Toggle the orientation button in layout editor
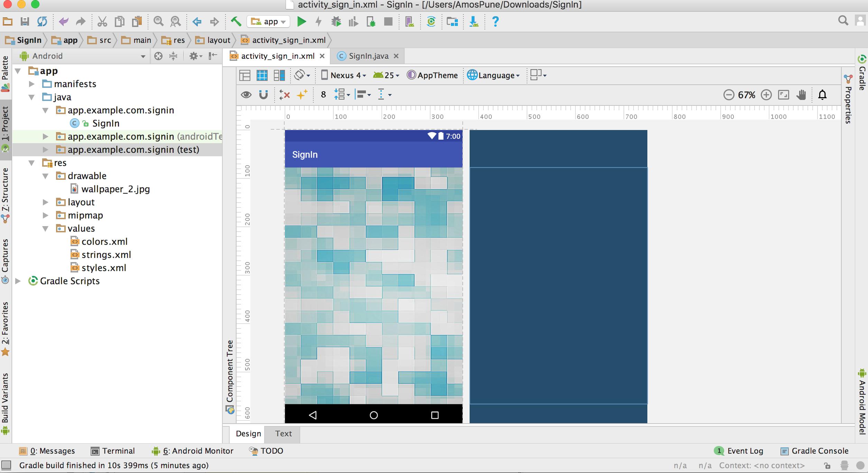Viewport: 868px width, 473px height. (x=301, y=75)
